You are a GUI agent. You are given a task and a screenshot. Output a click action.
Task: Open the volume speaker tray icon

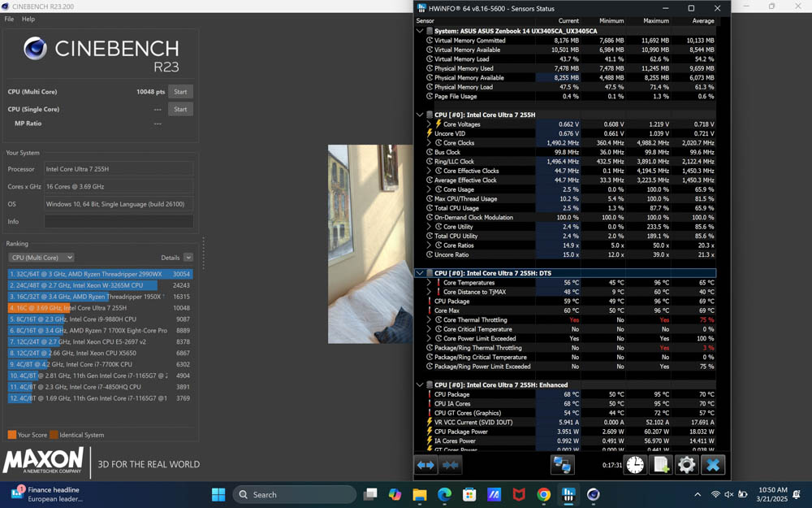click(x=728, y=494)
